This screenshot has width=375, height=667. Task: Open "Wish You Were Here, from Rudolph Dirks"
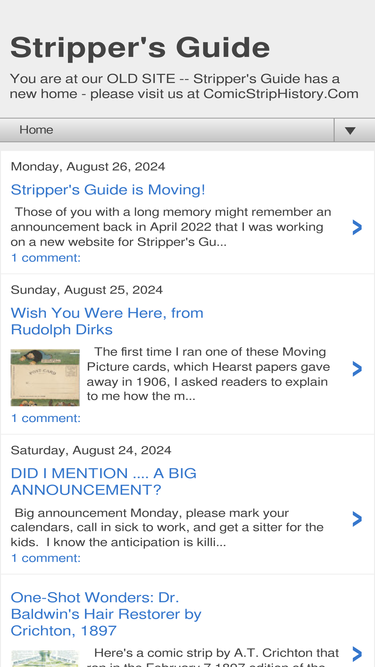pos(107,321)
